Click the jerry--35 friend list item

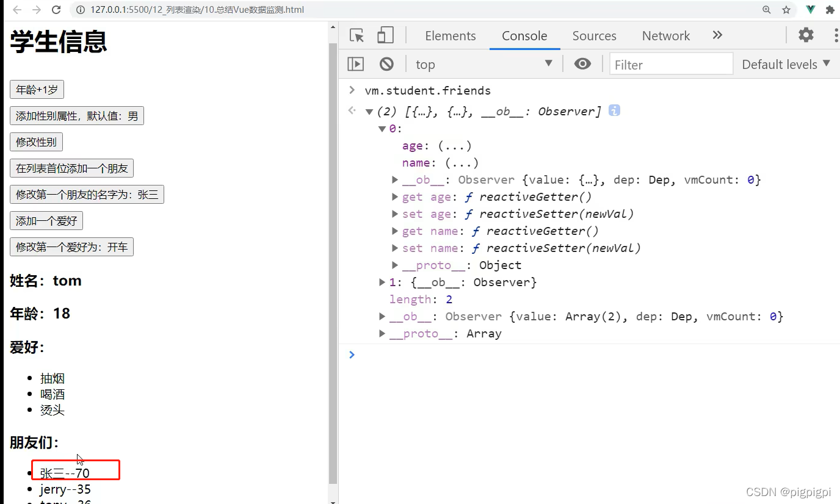66,489
